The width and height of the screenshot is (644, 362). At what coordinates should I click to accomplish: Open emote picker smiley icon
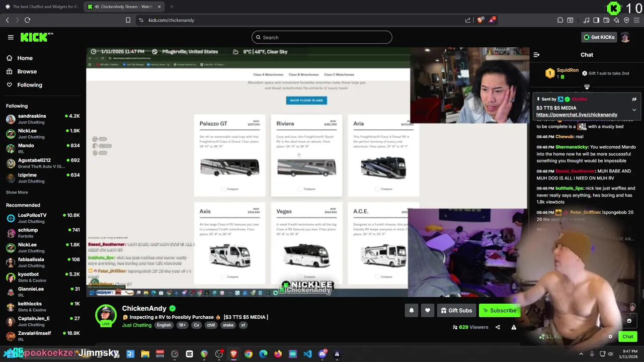[629, 321]
